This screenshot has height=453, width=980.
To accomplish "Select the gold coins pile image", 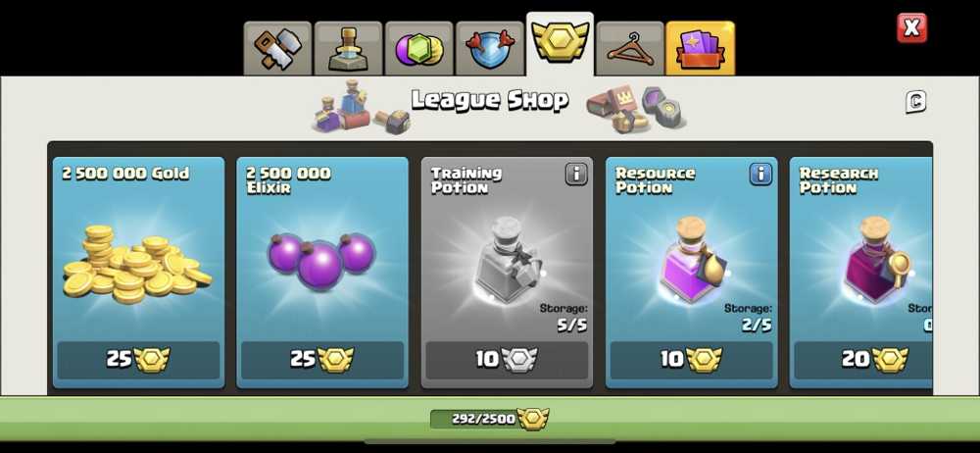I will [x=137, y=265].
